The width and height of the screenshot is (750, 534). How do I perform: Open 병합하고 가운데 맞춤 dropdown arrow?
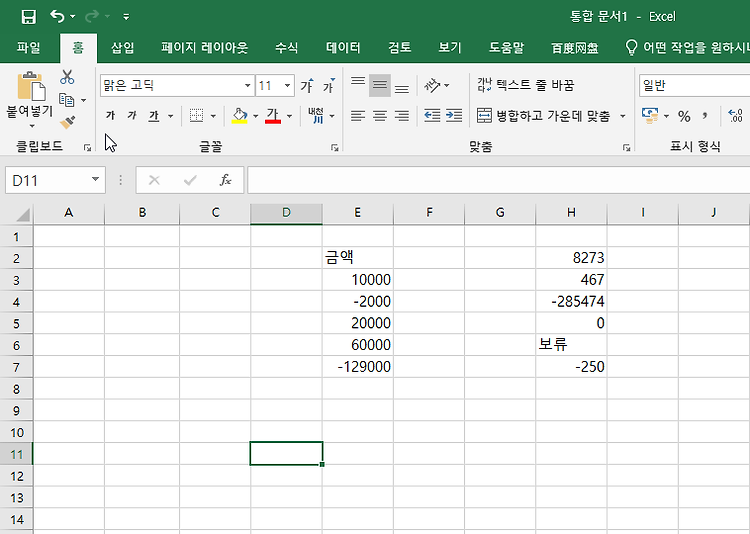point(622,116)
